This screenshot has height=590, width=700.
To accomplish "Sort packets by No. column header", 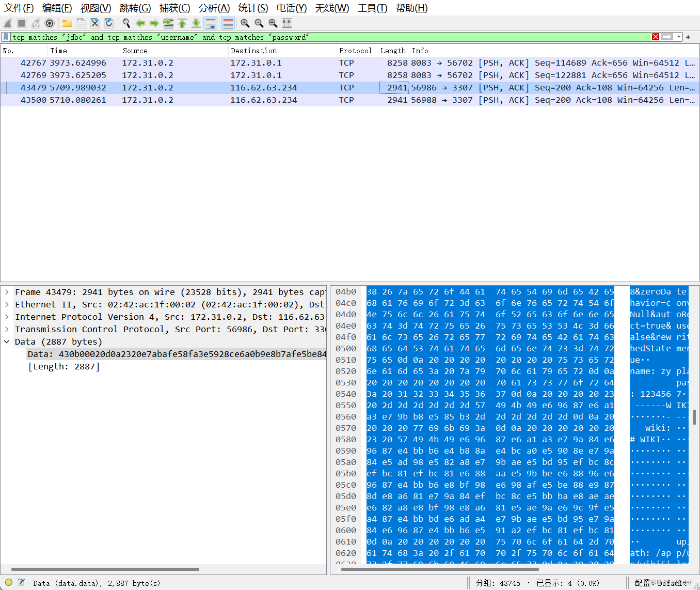I will coord(24,51).
